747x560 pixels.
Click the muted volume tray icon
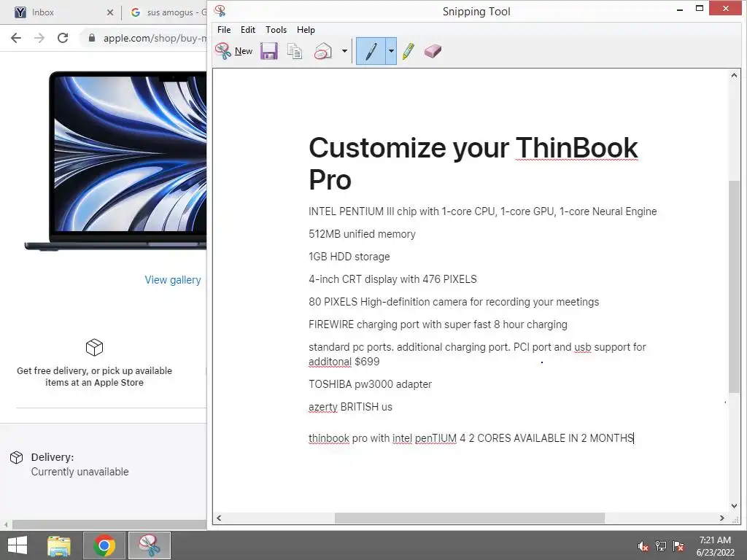click(x=643, y=546)
